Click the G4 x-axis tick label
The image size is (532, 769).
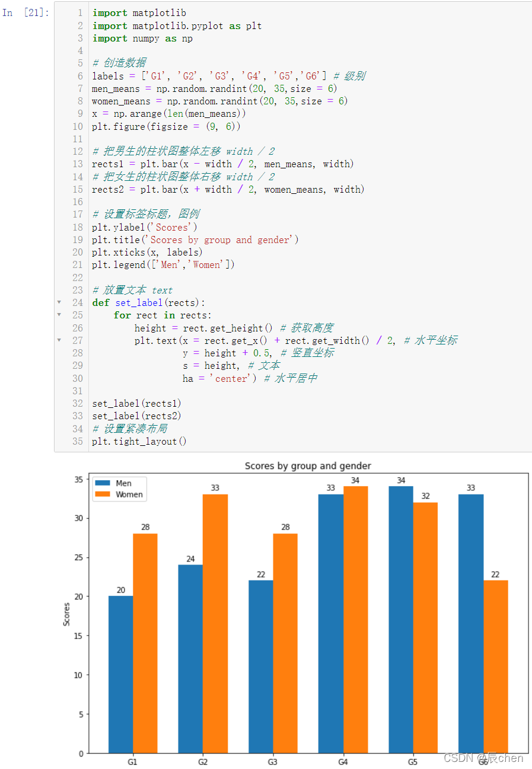[x=343, y=762]
